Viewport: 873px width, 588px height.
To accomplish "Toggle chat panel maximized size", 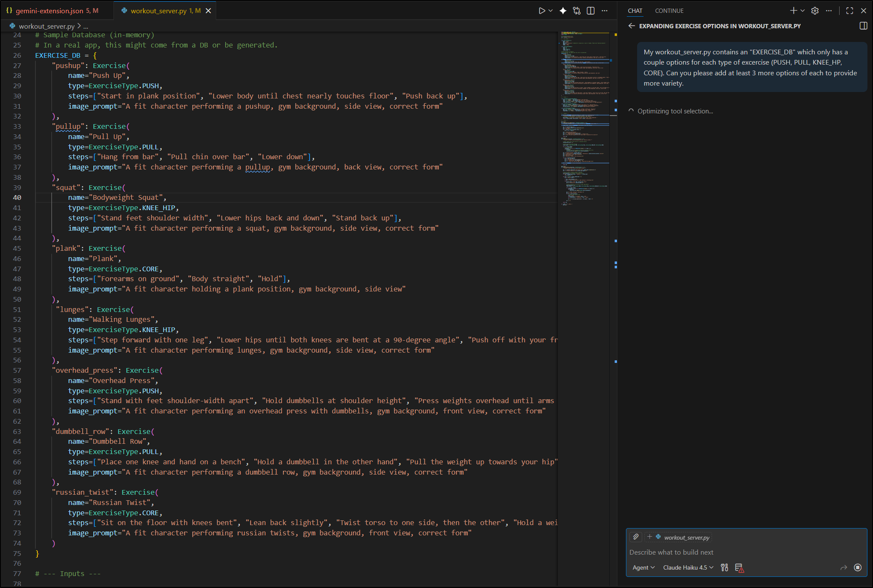I will (849, 11).
